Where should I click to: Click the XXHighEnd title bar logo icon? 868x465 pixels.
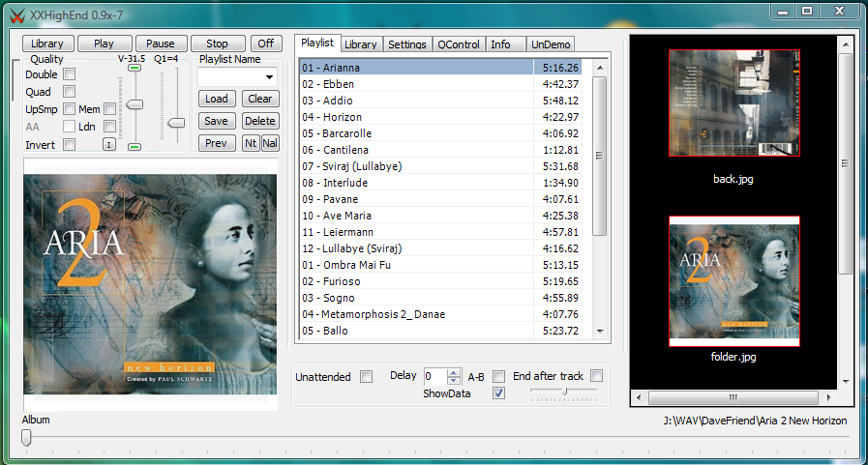tap(17, 16)
